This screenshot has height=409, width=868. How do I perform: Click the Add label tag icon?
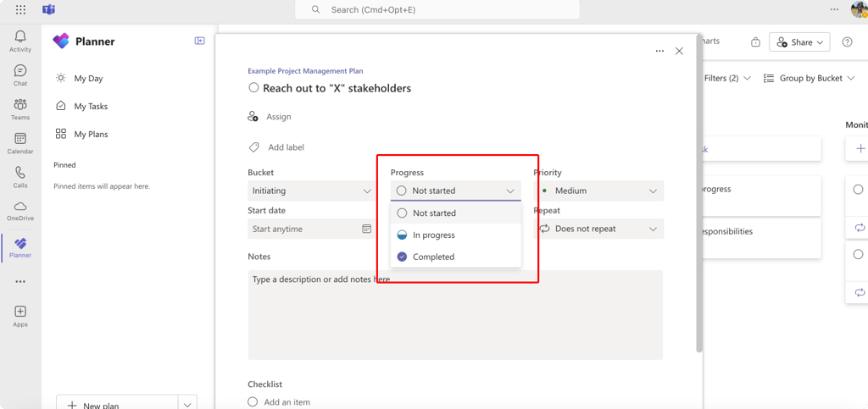[x=253, y=147]
